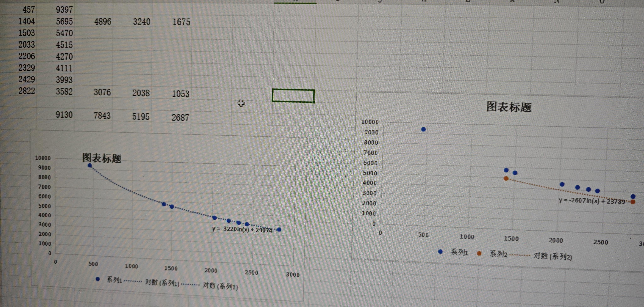Click the cell showing 5195
The width and height of the screenshot is (644, 307).
point(141,116)
